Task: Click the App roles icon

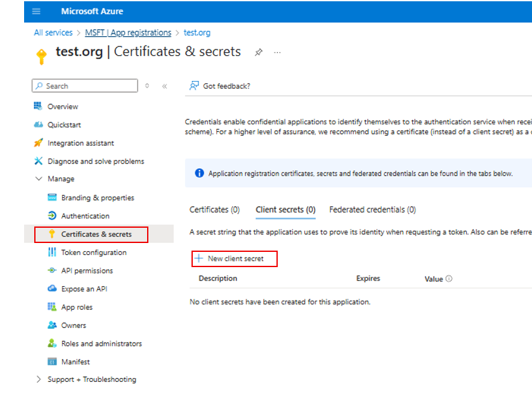Action: pos(52,307)
